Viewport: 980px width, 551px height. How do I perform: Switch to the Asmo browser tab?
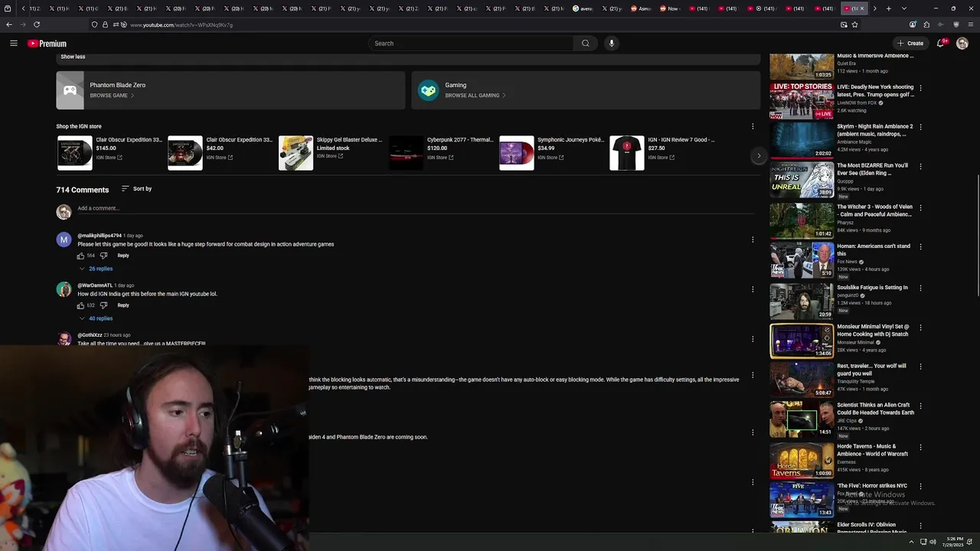point(643,8)
